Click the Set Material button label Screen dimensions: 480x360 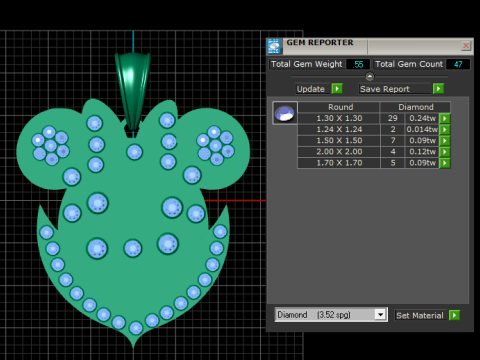point(420,315)
